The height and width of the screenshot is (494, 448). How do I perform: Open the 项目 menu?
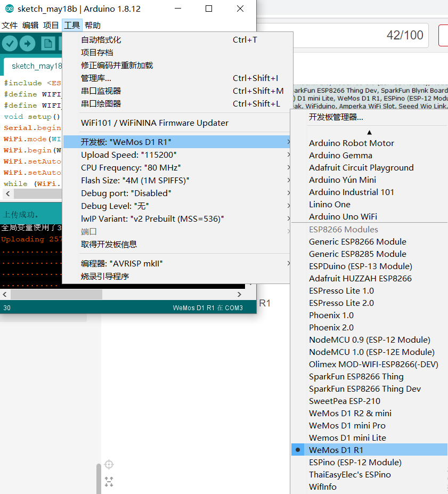coord(51,25)
